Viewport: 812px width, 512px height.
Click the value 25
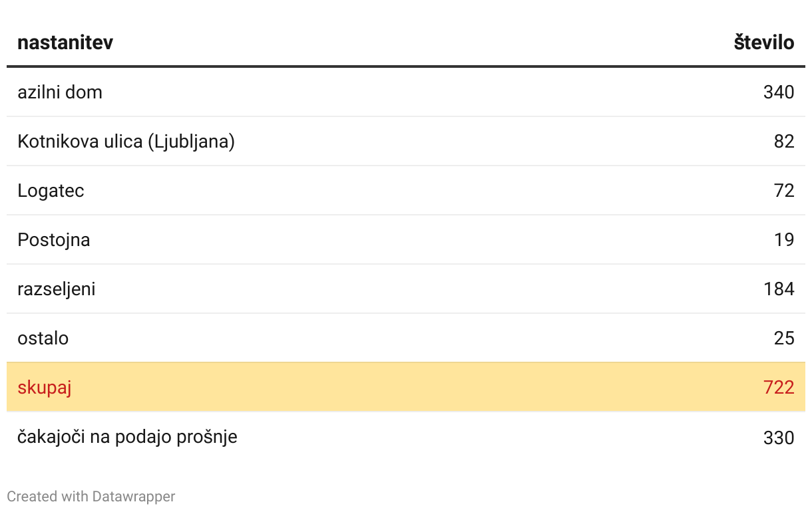coord(784,338)
